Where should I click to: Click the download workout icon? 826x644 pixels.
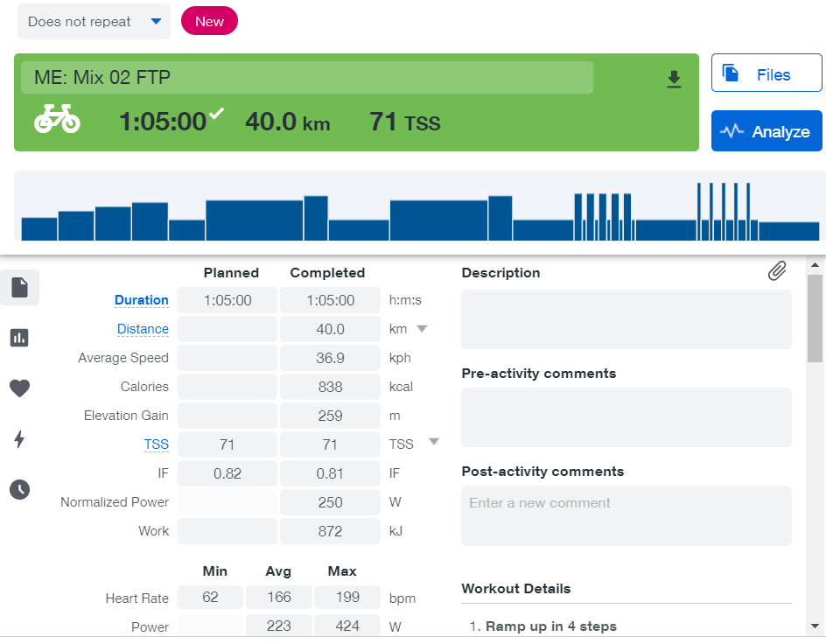674,80
